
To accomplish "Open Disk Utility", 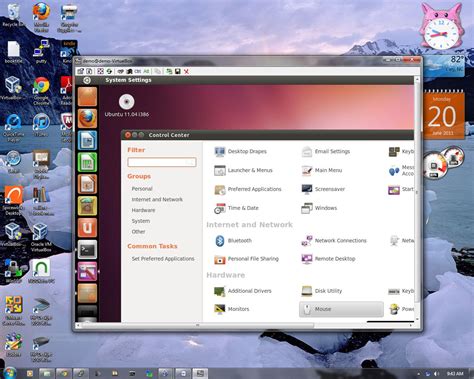I will click(322, 291).
